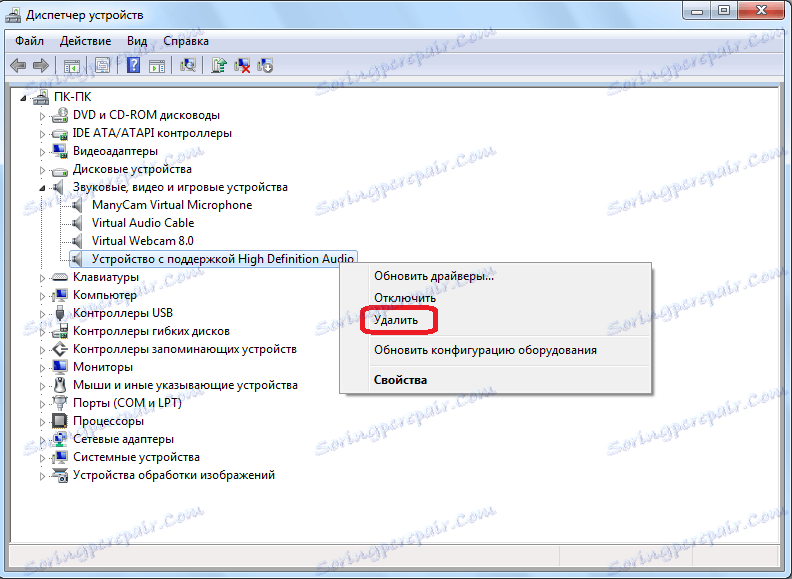Click the IDE ATA/ATAPI controller icon
Viewport: 792px width, 579px height.
pyautogui.click(x=60, y=133)
